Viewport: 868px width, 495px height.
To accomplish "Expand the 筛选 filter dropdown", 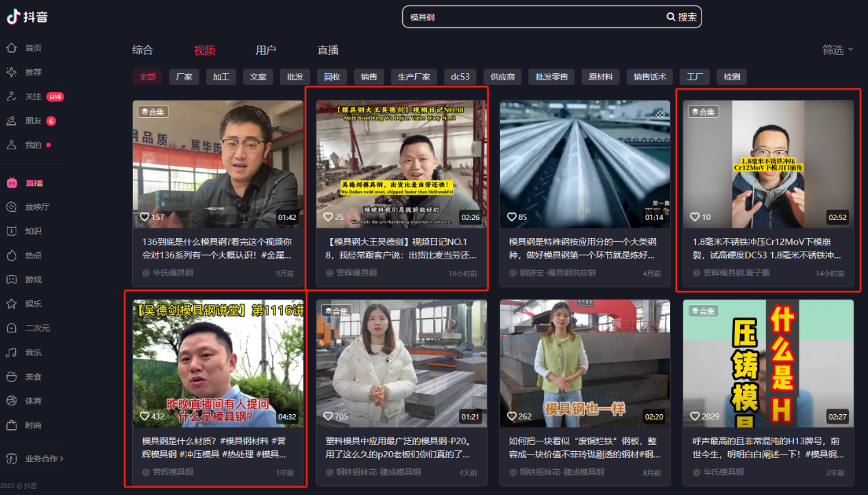I will (x=838, y=49).
